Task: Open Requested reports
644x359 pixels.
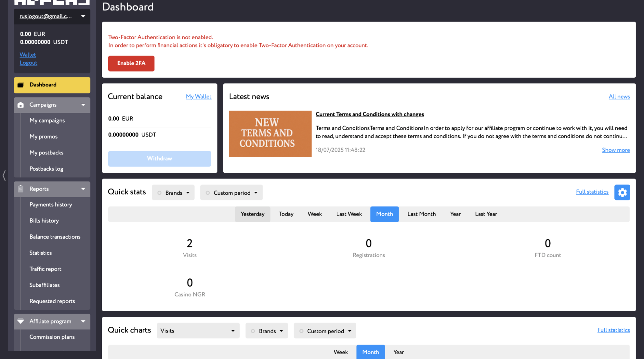Action: coord(52,301)
